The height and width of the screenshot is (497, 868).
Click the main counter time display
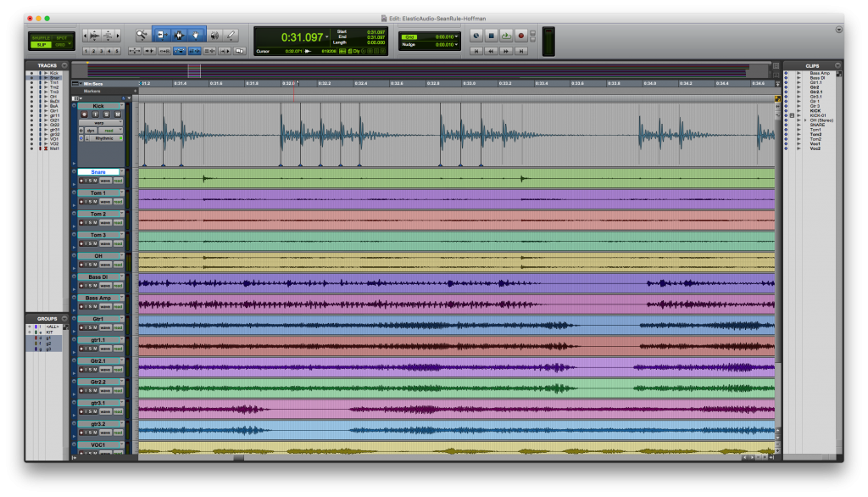302,37
